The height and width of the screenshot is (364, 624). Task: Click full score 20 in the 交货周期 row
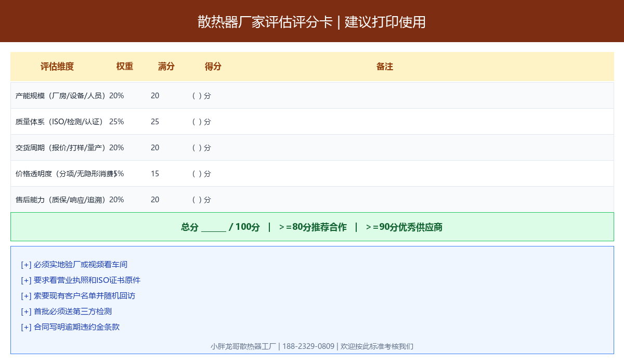(155, 148)
